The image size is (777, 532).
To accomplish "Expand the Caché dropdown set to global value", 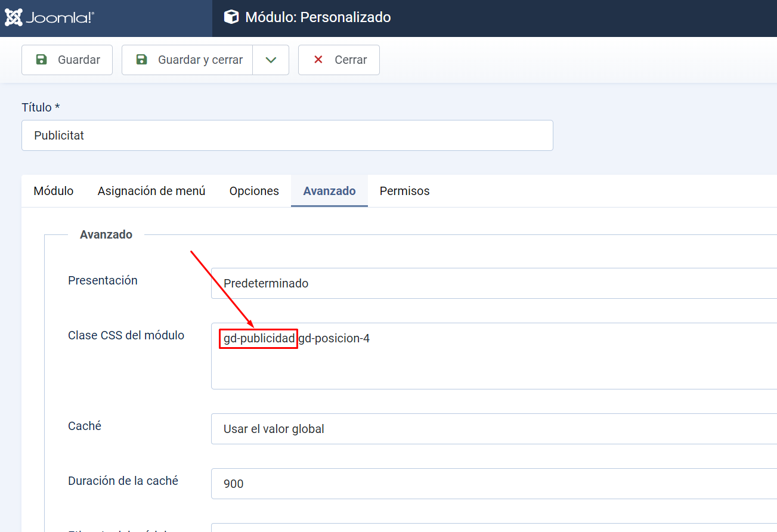I will 494,429.
